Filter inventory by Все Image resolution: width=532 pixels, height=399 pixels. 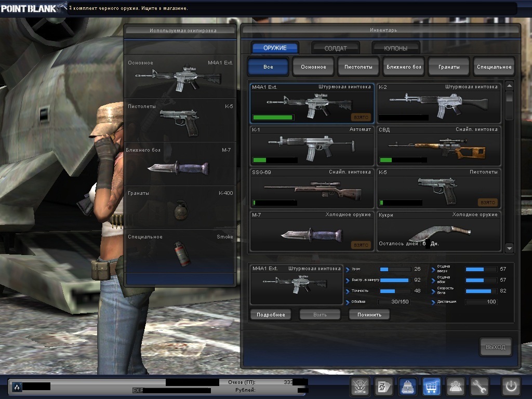click(268, 66)
